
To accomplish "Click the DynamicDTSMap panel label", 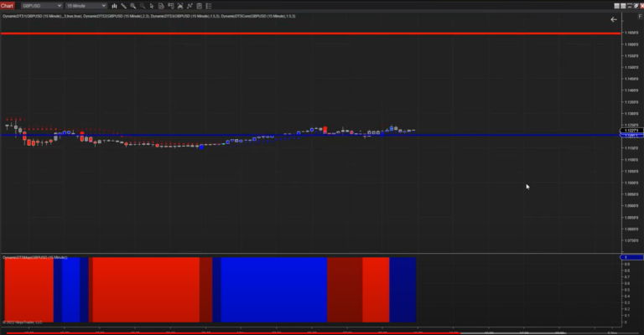I will point(35,257).
